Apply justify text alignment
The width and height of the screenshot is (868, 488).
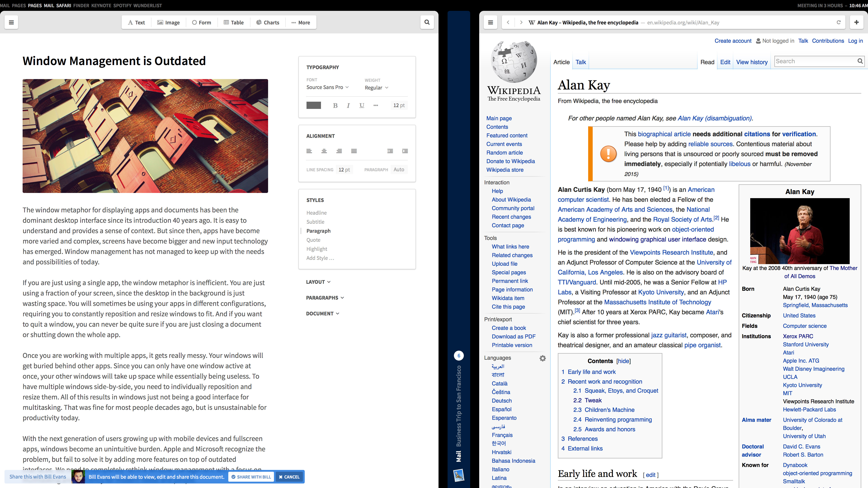pos(354,151)
